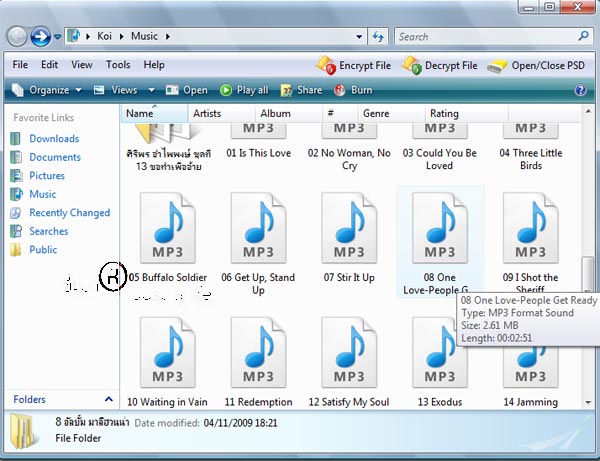Select the 04 Three Little Birds file name

[531, 159]
